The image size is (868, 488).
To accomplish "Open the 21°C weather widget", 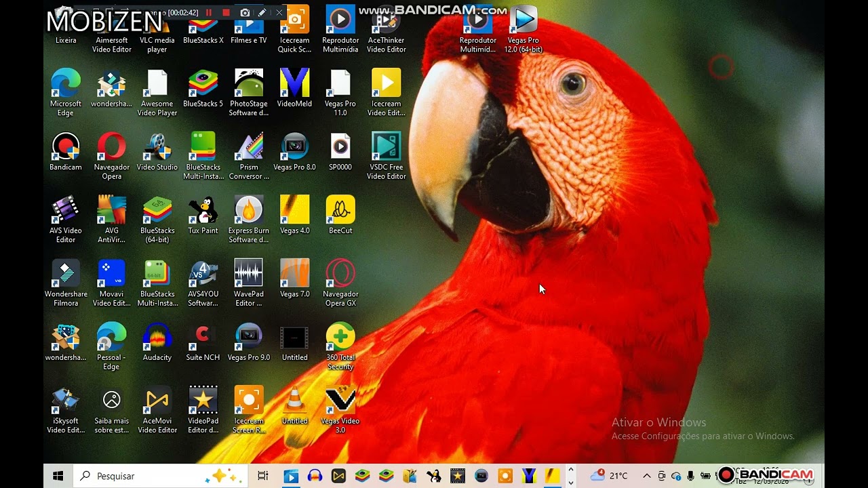I will (609, 476).
